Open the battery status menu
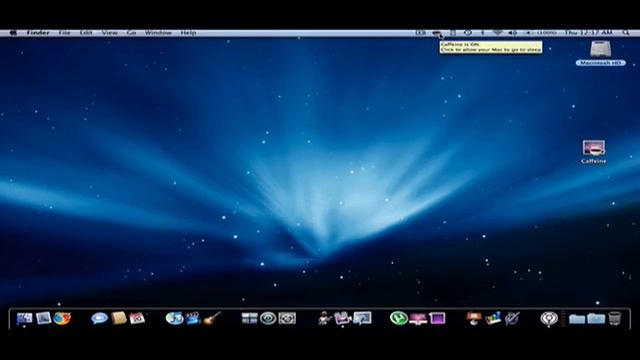 541,33
